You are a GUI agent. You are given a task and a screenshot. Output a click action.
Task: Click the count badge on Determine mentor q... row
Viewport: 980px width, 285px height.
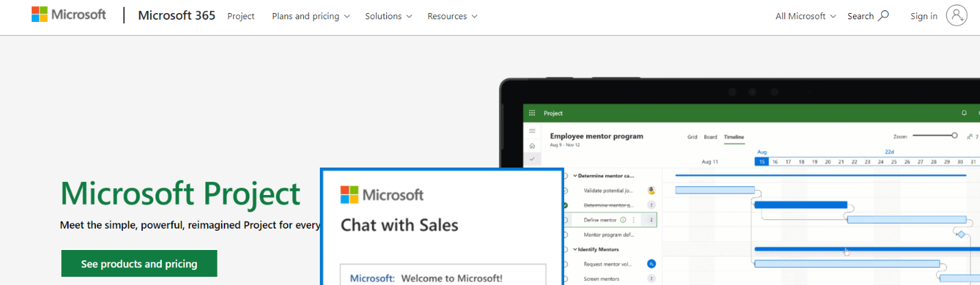coord(651,205)
